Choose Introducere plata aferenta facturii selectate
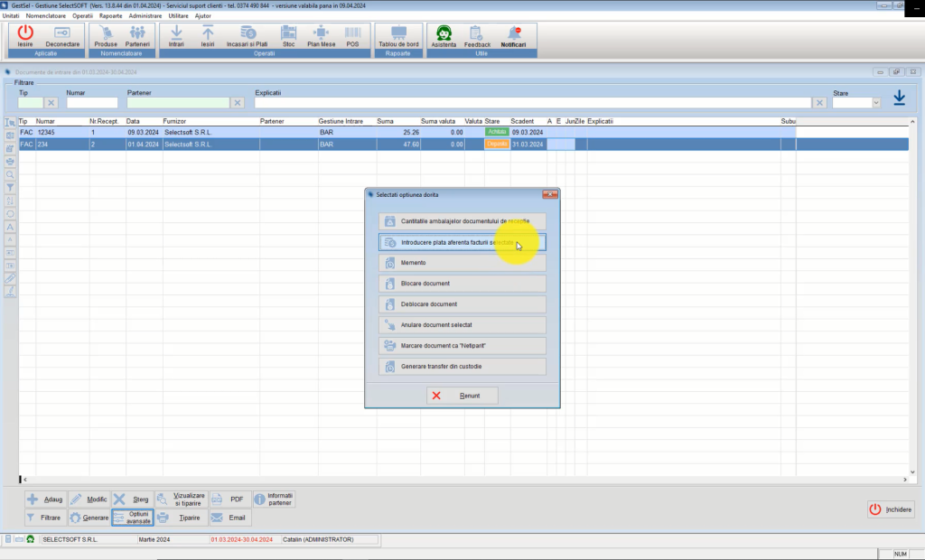The image size is (925, 560). coord(462,242)
